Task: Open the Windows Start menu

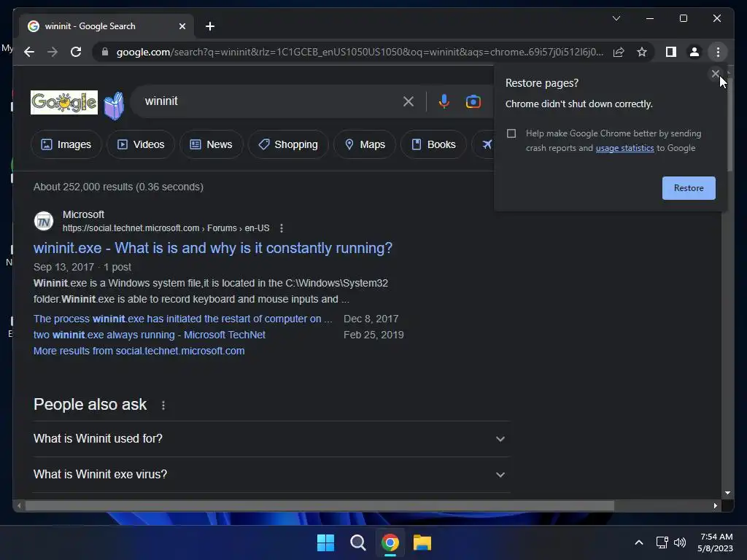Action: coord(325,542)
